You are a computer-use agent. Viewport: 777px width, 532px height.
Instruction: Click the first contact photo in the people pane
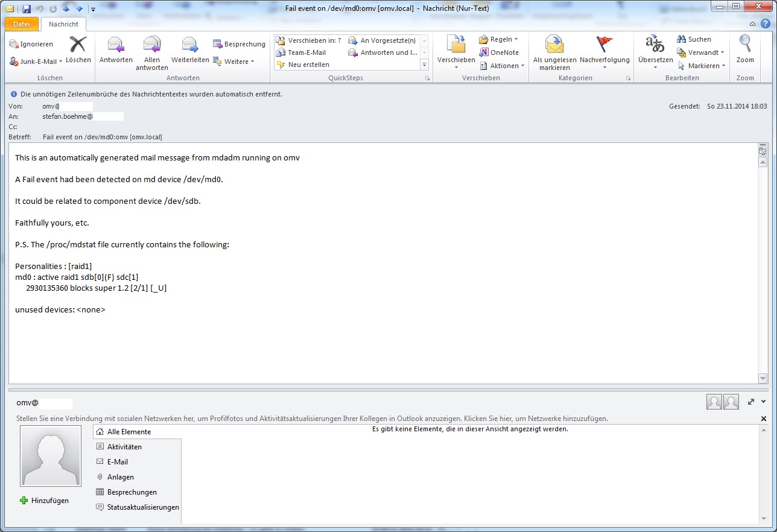[714, 402]
